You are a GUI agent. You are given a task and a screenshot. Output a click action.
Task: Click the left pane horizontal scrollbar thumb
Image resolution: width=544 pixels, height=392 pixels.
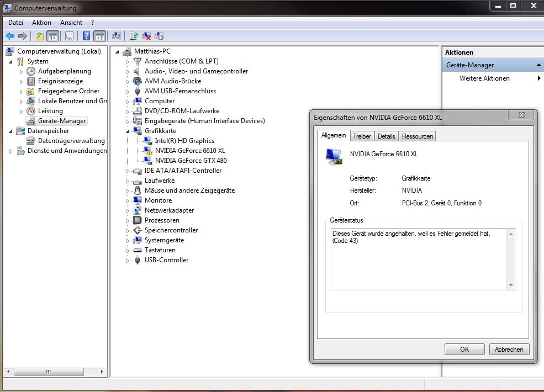(x=49, y=372)
